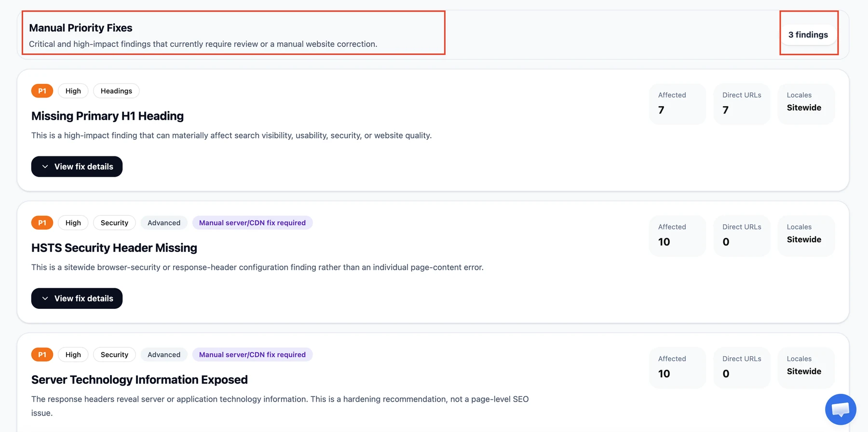The image size is (868, 432).
Task: Select the HSTS Security Header Missing title
Action: click(114, 248)
